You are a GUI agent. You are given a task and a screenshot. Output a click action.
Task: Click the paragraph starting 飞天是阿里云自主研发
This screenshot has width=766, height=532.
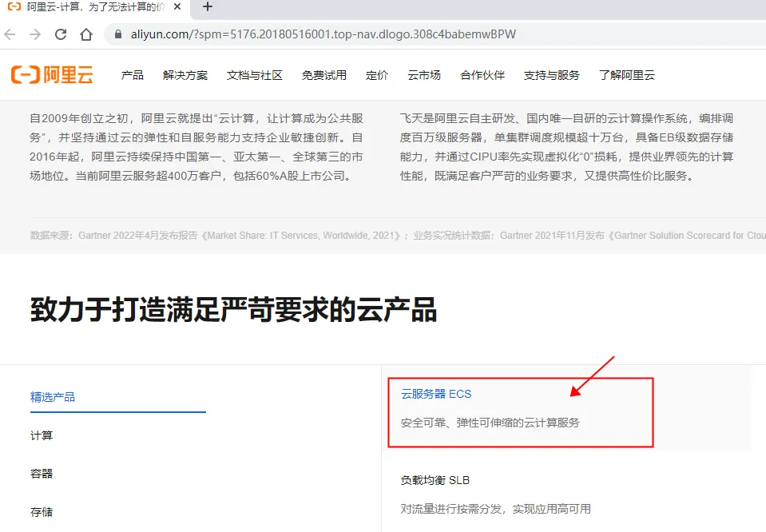[x=566, y=147]
